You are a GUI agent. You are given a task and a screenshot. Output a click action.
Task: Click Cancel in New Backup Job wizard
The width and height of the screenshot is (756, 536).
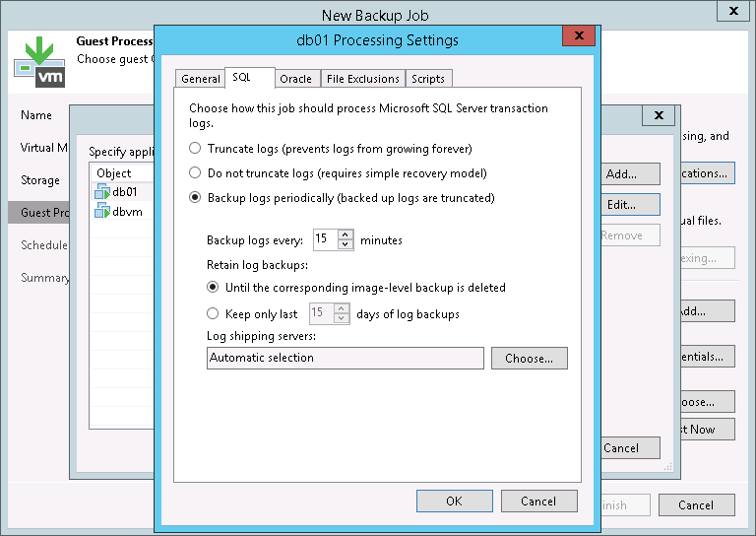[697, 504]
